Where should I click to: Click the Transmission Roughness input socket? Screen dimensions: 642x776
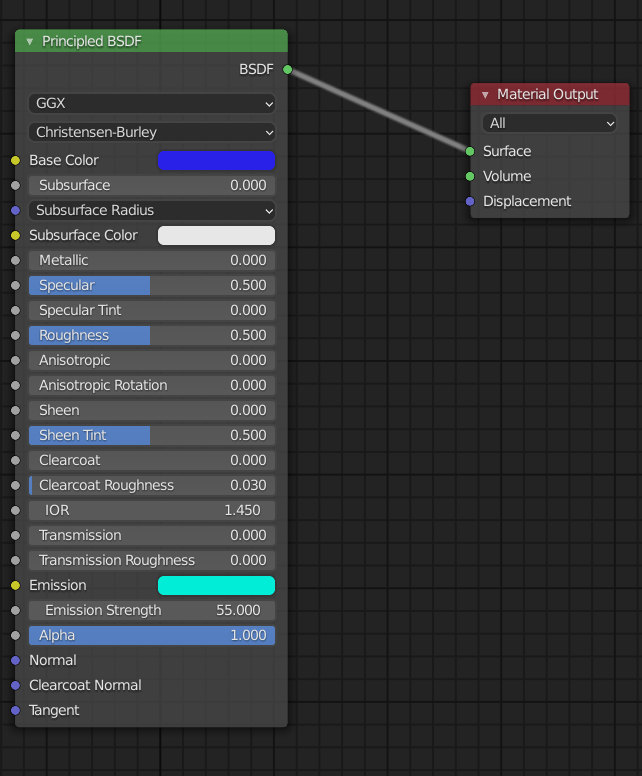pos(15,560)
